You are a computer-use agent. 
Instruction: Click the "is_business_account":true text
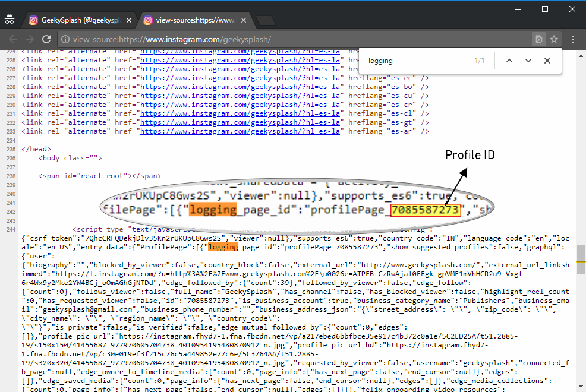click(x=294, y=301)
